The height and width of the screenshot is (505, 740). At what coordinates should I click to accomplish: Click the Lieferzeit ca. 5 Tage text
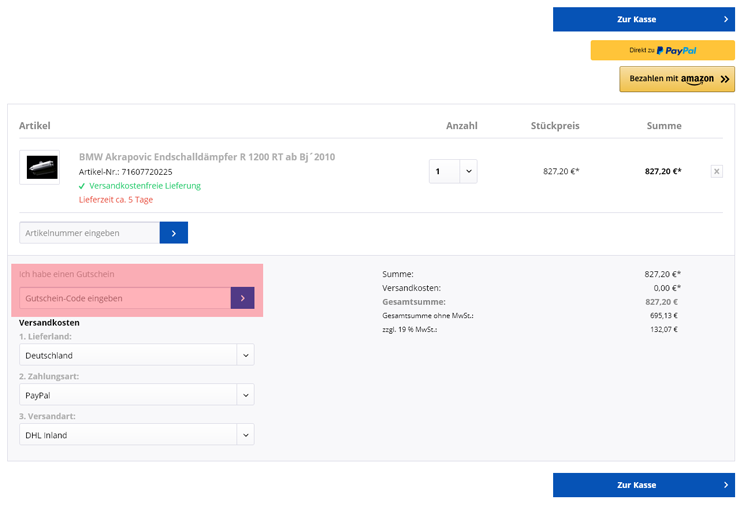coord(116,200)
